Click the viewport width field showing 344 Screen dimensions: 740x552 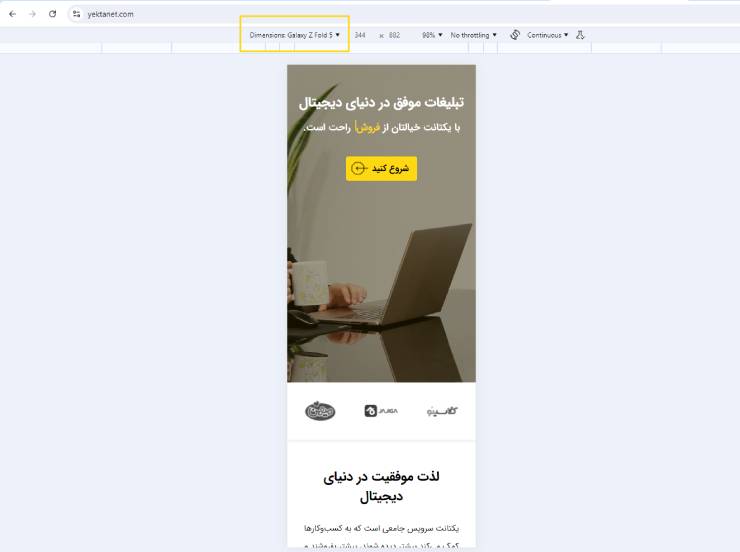[x=360, y=35]
